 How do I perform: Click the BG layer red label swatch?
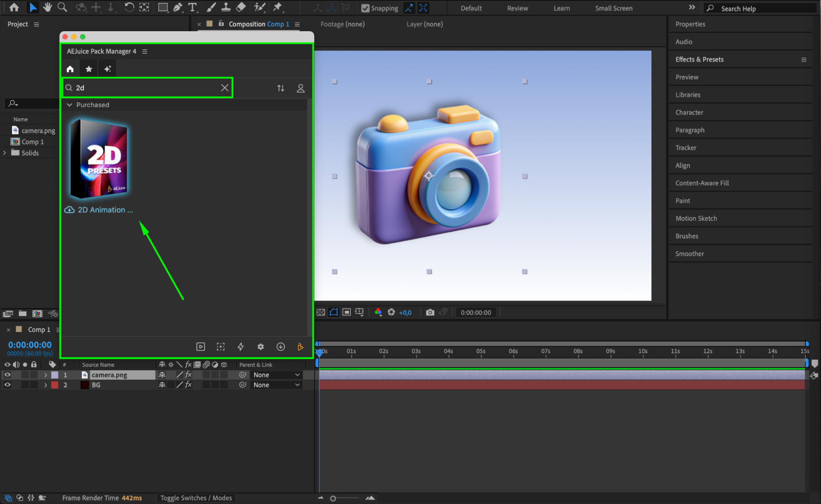tap(55, 385)
